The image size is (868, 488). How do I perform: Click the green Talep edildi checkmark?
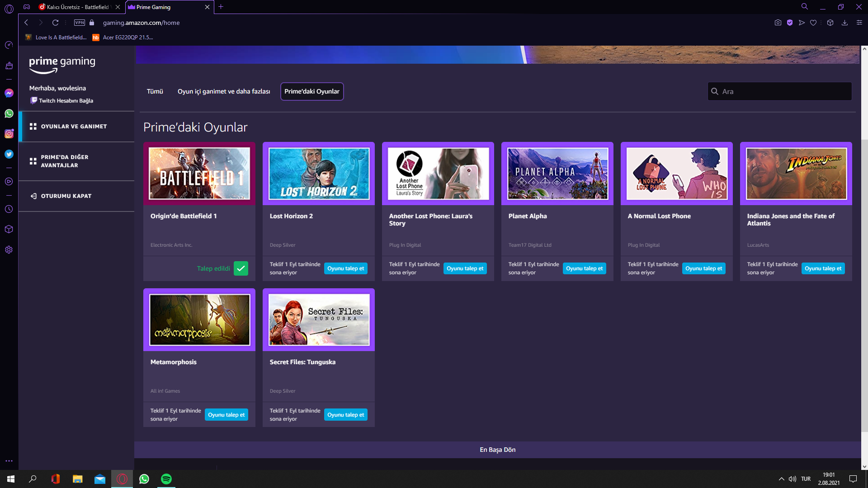click(241, 268)
